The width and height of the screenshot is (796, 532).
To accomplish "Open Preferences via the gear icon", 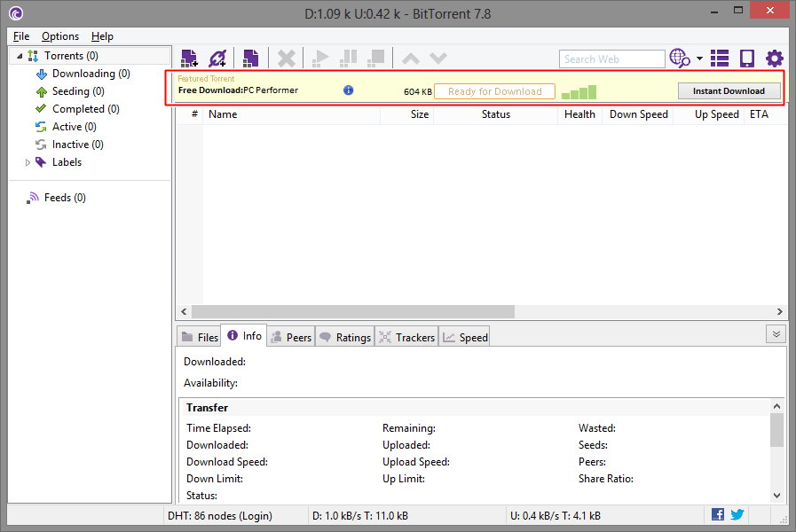I will tap(774, 59).
